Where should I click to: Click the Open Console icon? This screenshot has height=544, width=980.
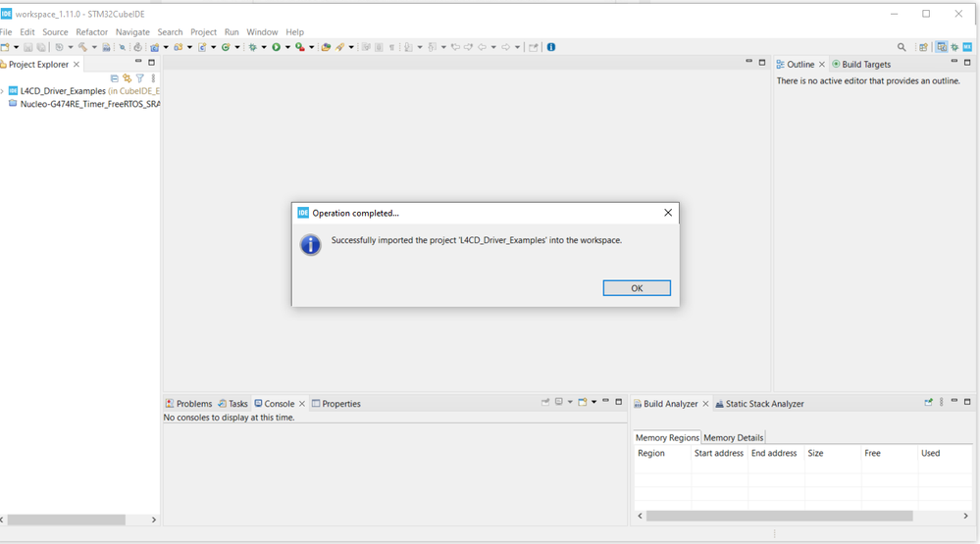[x=582, y=402]
